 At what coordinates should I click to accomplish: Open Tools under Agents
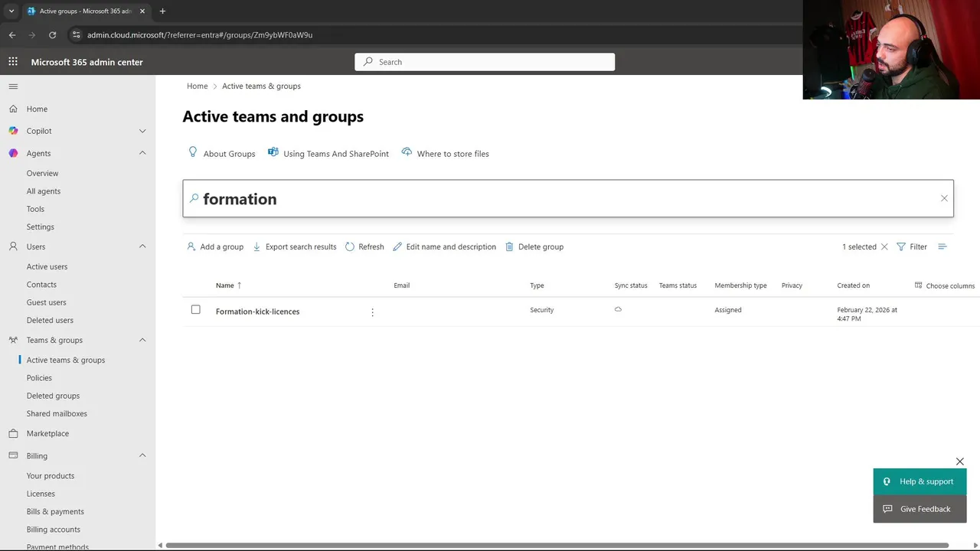tap(35, 209)
